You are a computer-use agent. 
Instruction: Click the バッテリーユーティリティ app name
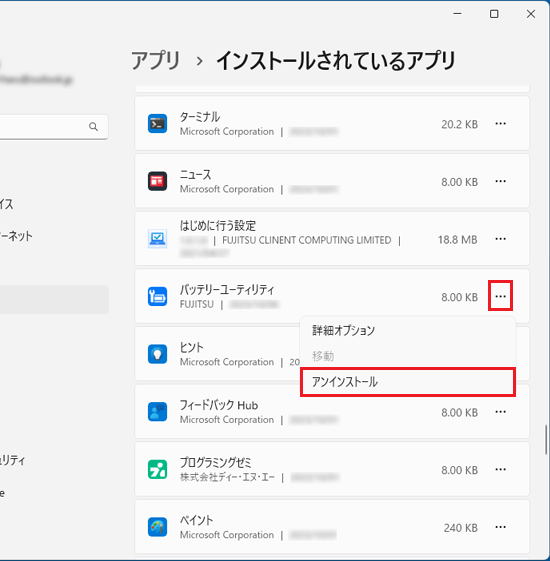coord(227,290)
